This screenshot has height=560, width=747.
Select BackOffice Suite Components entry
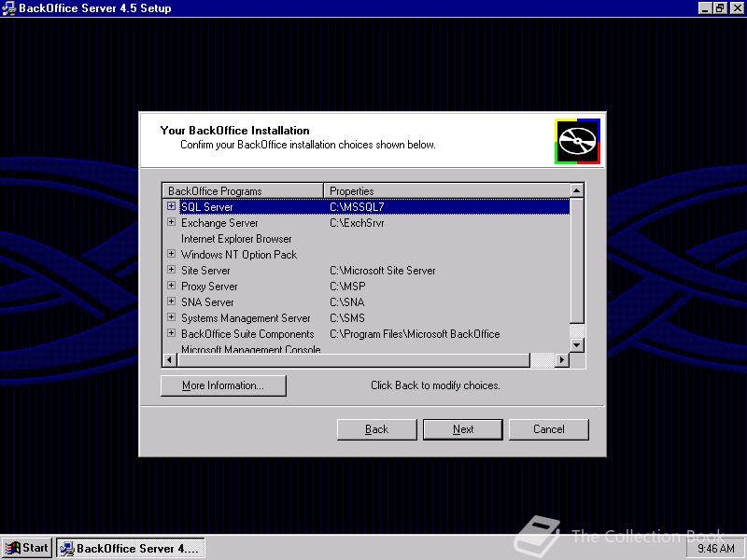[x=247, y=334]
